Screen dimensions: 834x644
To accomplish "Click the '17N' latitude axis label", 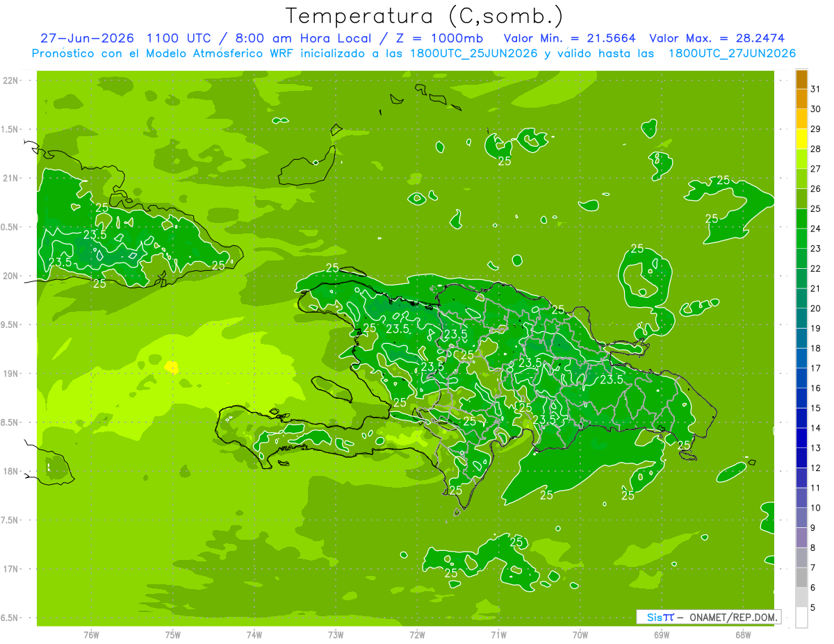I will [x=10, y=569].
